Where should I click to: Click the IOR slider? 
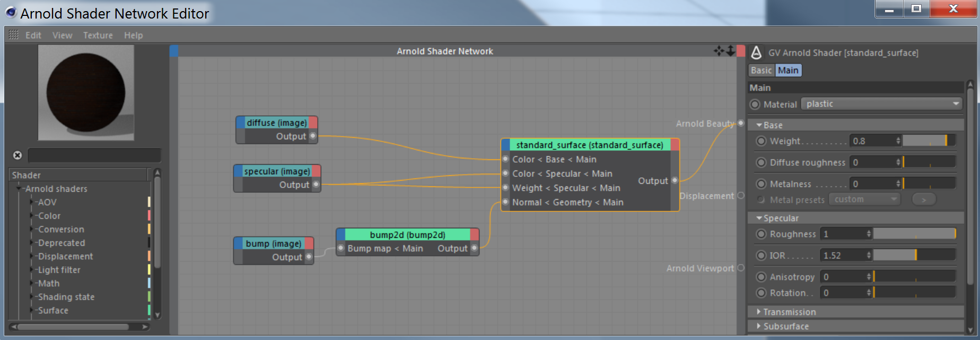click(x=914, y=255)
